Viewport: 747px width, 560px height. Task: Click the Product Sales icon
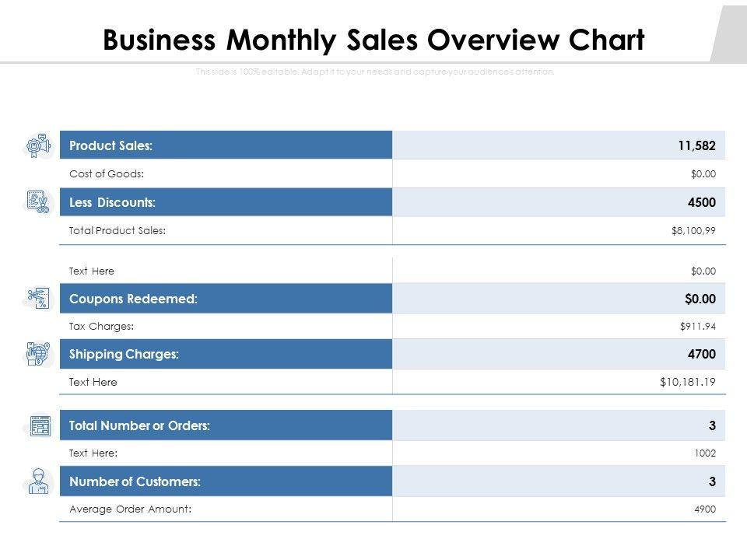pos(38,145)
